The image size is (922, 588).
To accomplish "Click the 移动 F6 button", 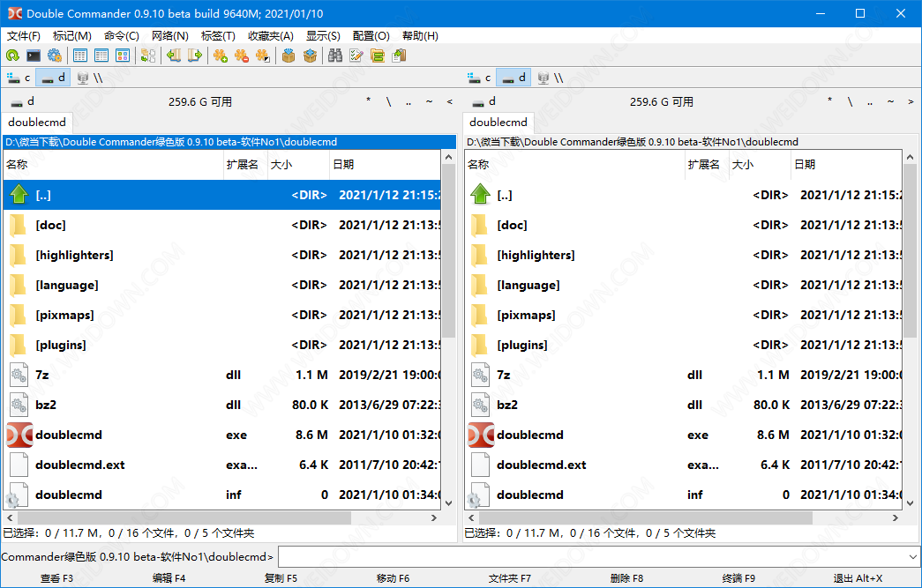I will click(393, 578).
